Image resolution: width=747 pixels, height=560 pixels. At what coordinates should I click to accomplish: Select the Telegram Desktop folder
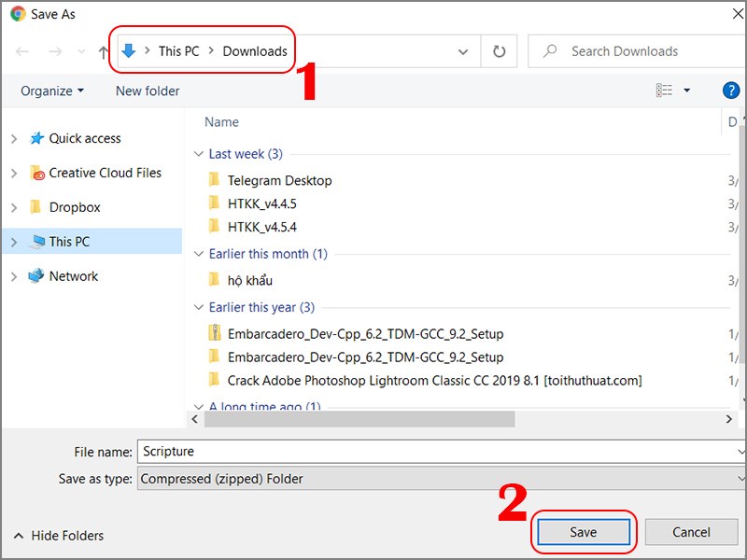pyautogui.click(x=279, y=180)
